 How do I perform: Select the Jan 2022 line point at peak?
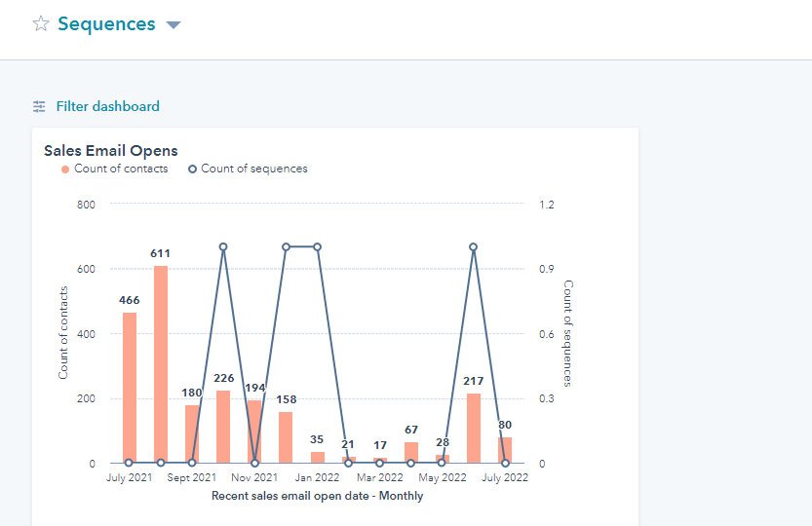317,247
